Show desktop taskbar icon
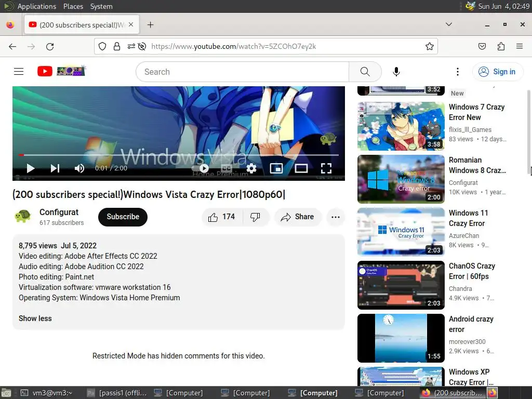Viewport: 532px width, 399px height. pos(6,393)
